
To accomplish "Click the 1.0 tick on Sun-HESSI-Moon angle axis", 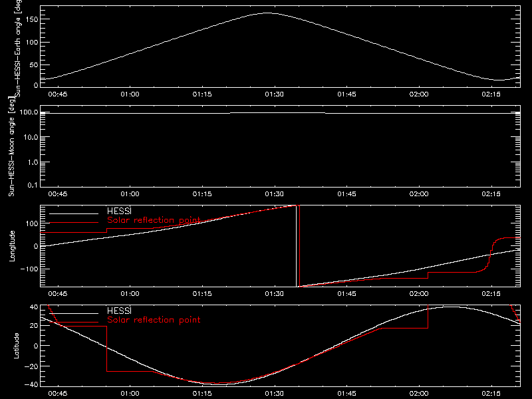I will click(33, 162).
